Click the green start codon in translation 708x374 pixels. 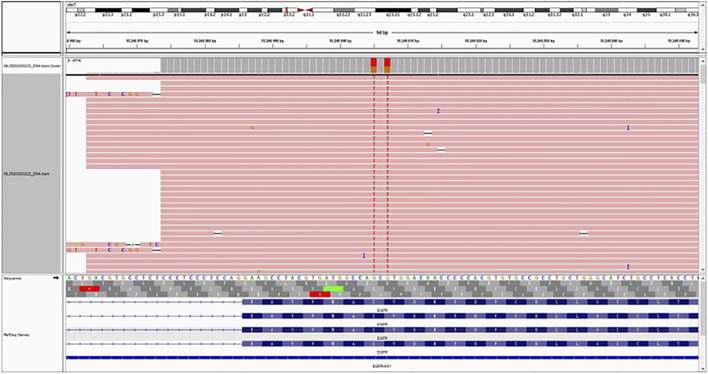[333, 289]
